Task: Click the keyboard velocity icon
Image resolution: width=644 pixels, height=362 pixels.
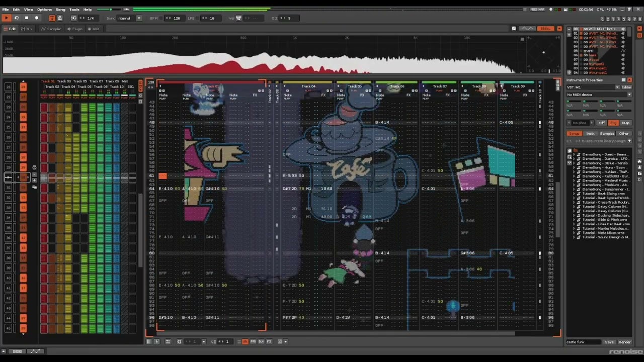Action: 239,18
